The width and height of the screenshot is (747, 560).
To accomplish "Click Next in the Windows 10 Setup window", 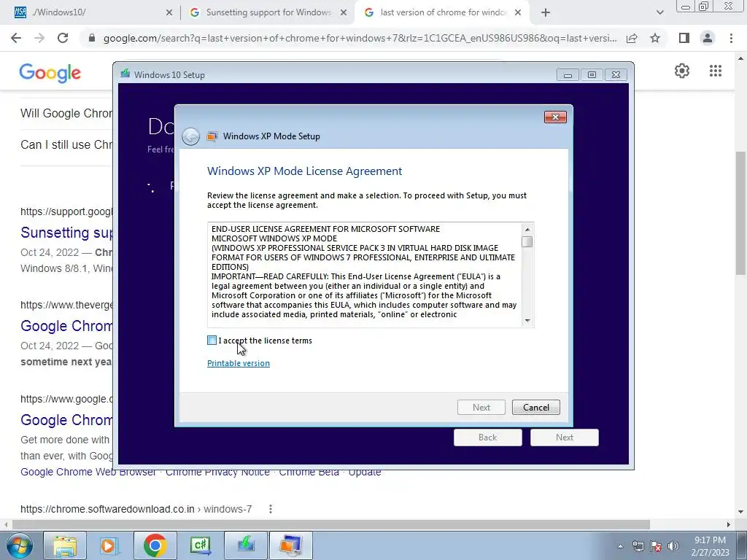I will [x=565, y=437].
